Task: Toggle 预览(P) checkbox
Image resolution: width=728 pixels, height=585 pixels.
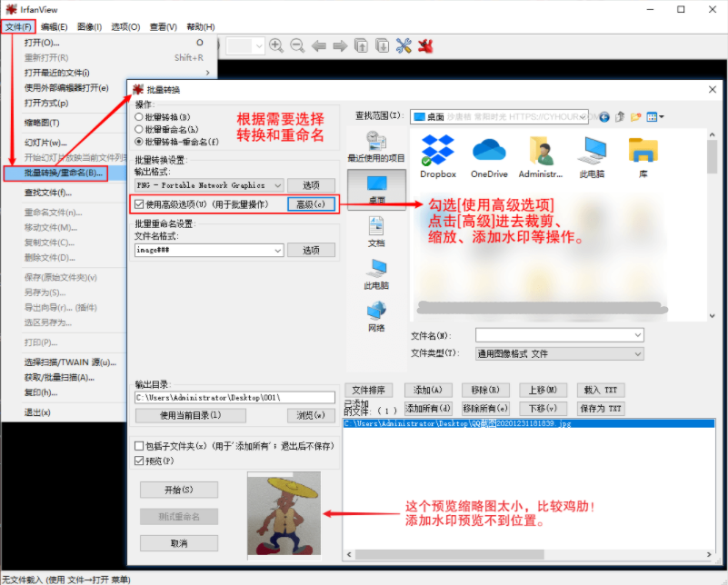Action: point(139,461)
